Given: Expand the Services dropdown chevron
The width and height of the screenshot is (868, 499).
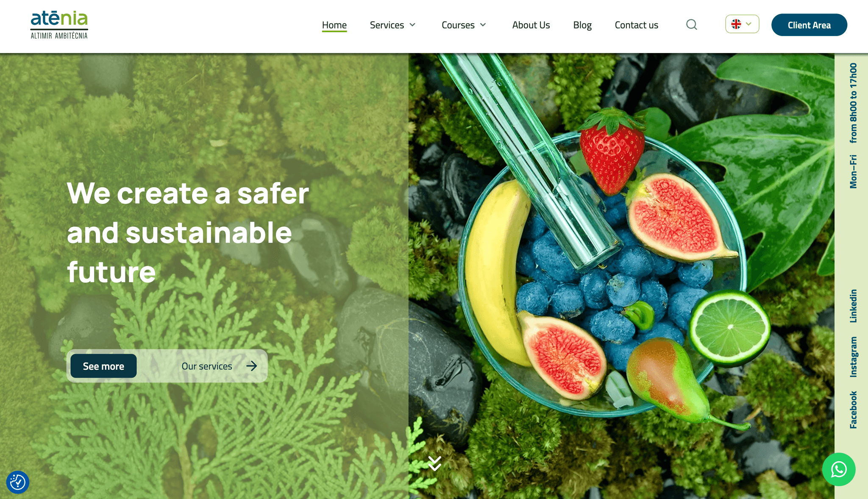Looking at the screenshot, I should pyautogui.click(x=412, y=25).
